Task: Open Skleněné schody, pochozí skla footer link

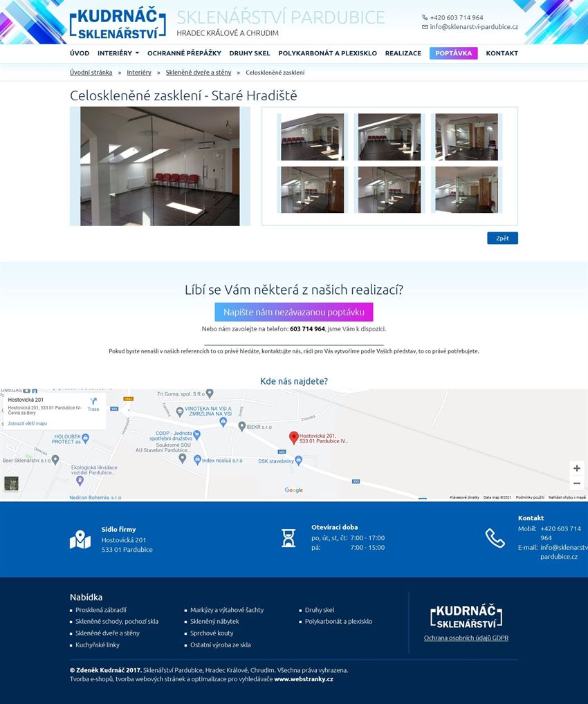Action: [x=117, y=622]
